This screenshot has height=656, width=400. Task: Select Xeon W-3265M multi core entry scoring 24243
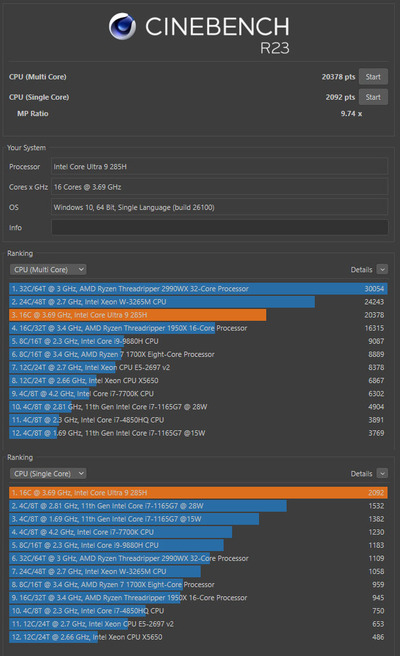click(198, 302)
